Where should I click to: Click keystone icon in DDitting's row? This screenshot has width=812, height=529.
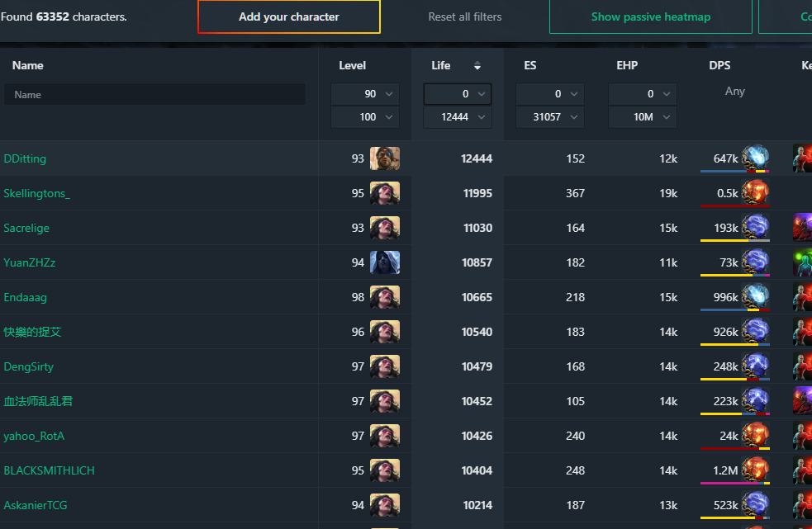point(803,158)
